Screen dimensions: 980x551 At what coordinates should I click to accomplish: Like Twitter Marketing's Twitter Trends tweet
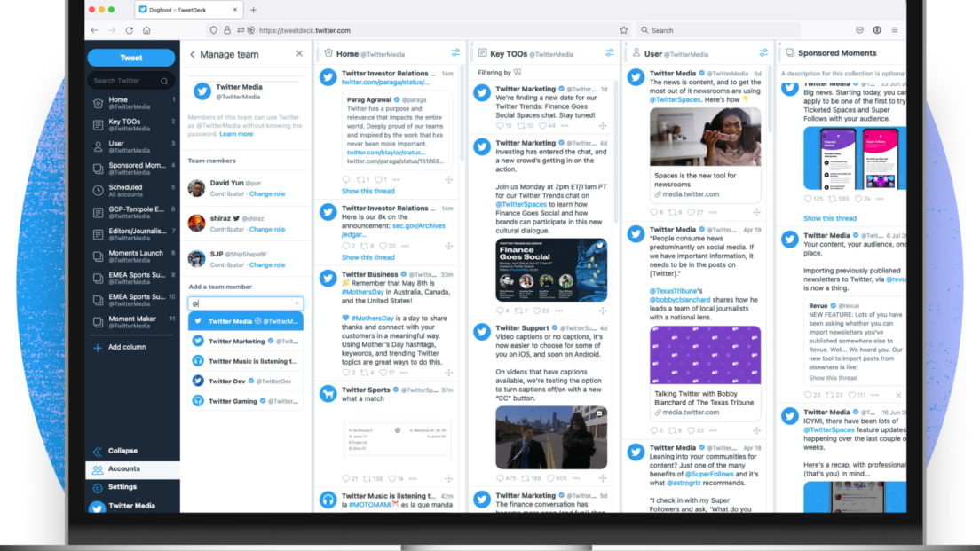[543, 125]
